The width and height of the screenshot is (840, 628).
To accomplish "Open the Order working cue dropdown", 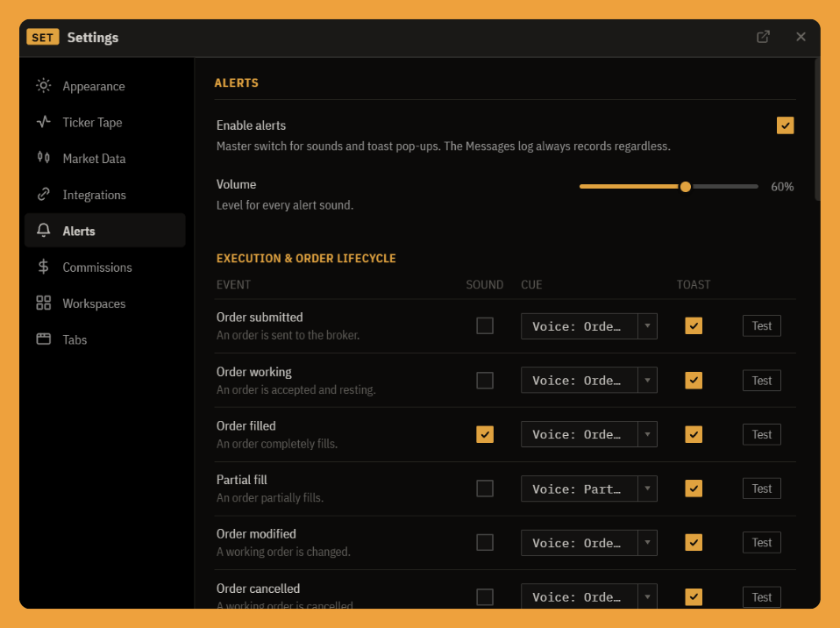I will (x=588, y=381).
